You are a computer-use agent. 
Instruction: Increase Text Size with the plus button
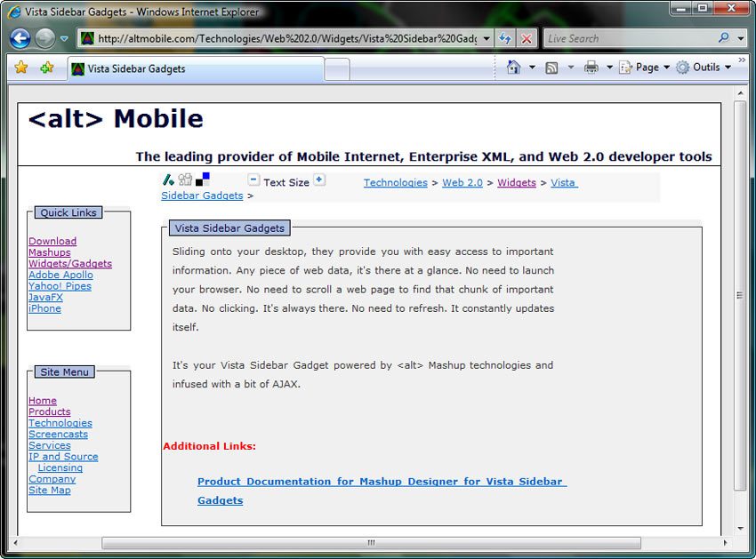tap(319, 180)
